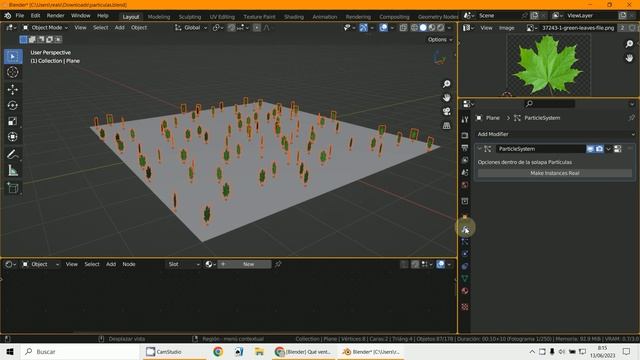640x360 pixels.
Task: Click the Make Instances Real button
Action: [x=555, y=173]
